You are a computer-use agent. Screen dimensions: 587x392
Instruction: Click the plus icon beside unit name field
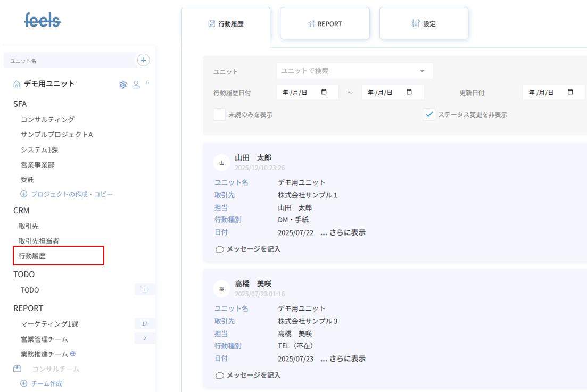click(143, 60)
